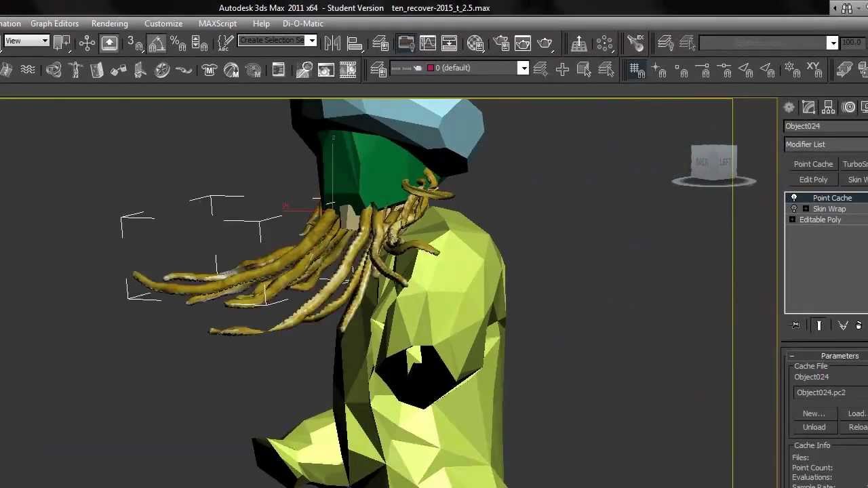Select Editable Poly in the modifier stack
This screenshot has width=868, height=488.
click(x=820, y=220)
